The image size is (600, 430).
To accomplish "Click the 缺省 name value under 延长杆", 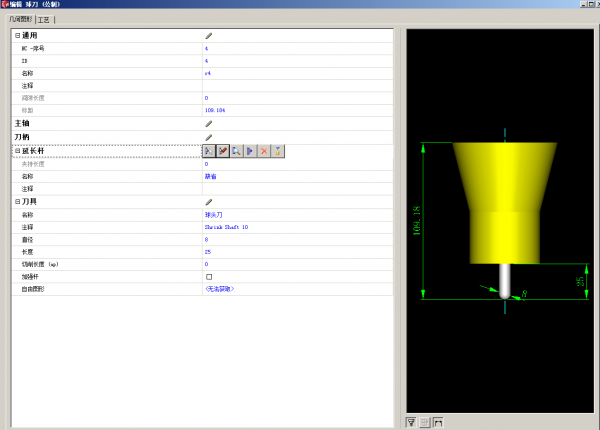I will 210,176.
